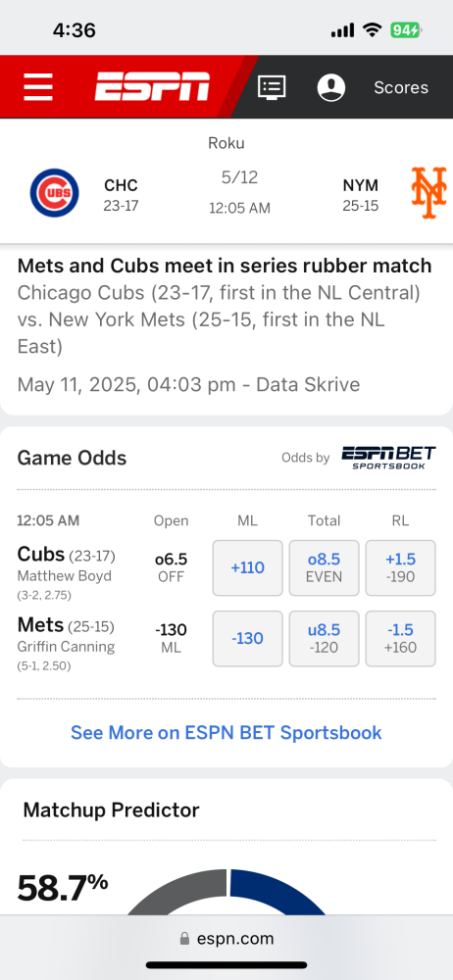Image resolution: width=453 pixels, height=980 pixels.
Task: Open the watch/TV listings icon
Action: pyautogui.click(x=272, y=87)
